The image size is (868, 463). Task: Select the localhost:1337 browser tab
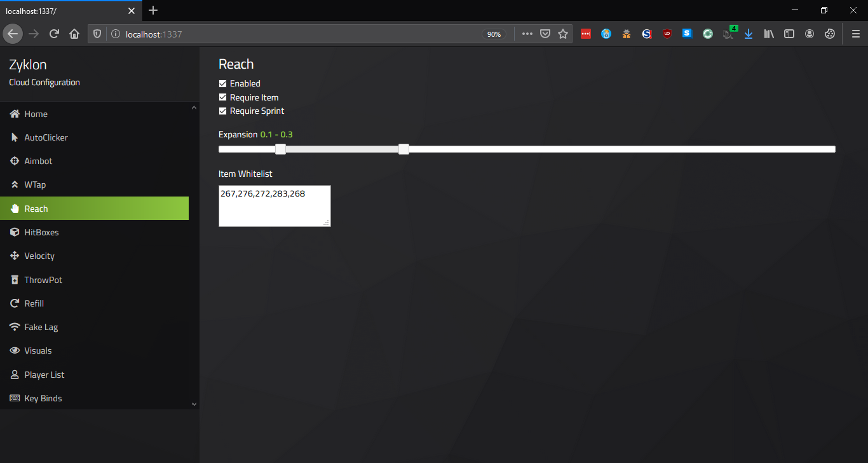pos(70,11)
